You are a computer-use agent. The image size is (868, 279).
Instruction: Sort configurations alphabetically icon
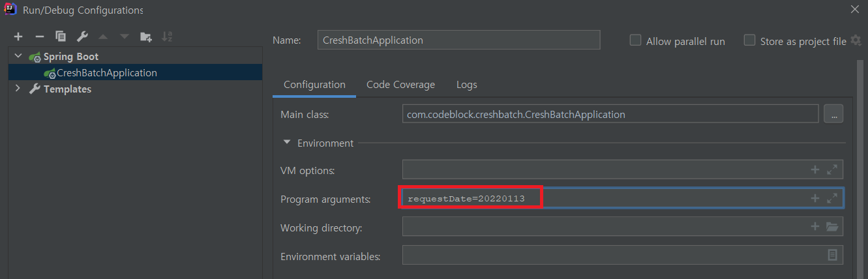pyautogui.click(x=167, y=37)
